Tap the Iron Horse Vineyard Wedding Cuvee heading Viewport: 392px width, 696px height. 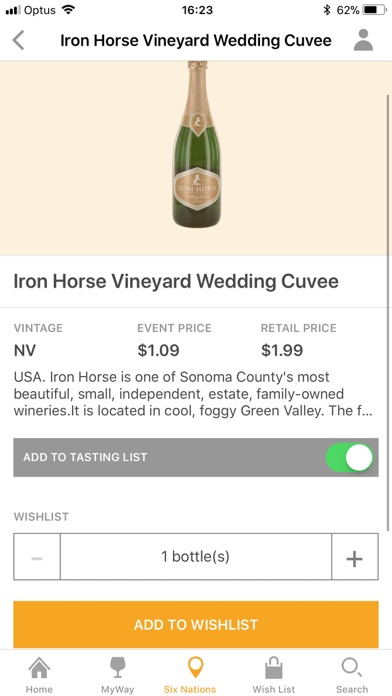click(176, 281)
